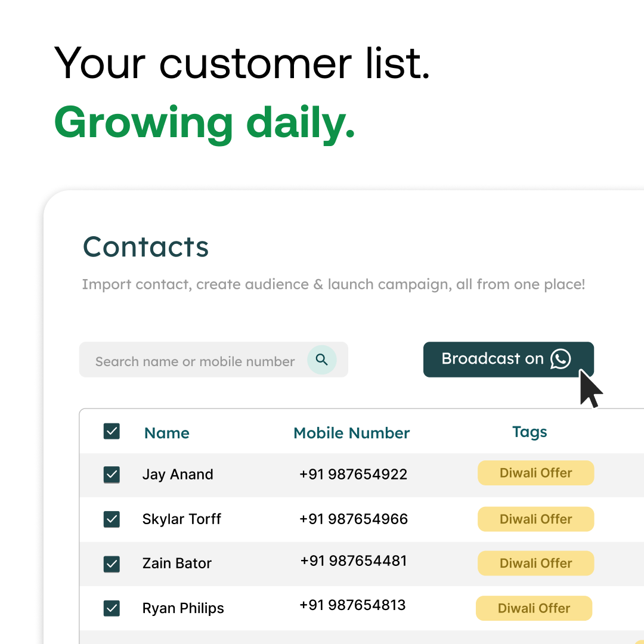
Task: Sort contacts by the Name column header
Action: tap(166, 433)
